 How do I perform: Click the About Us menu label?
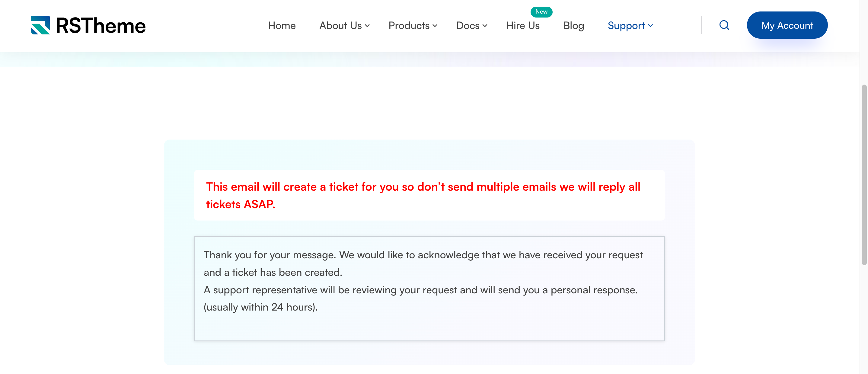click(x=340, y=26)
